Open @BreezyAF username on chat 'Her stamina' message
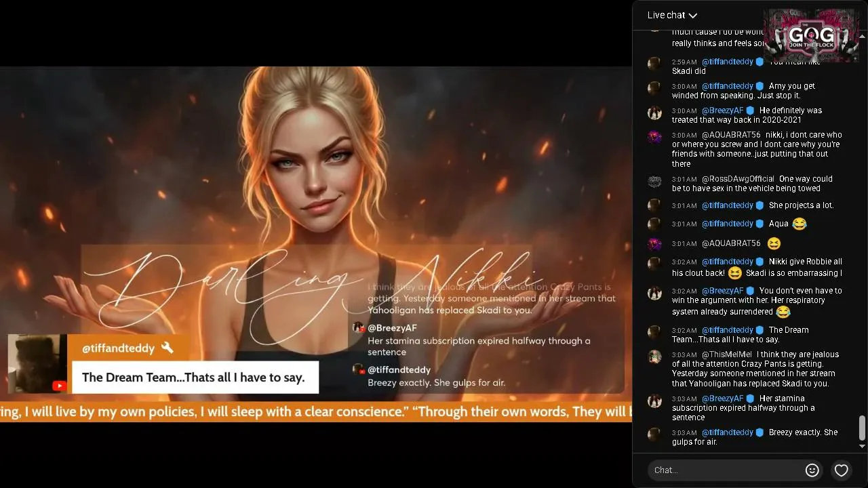 (723, 399)
